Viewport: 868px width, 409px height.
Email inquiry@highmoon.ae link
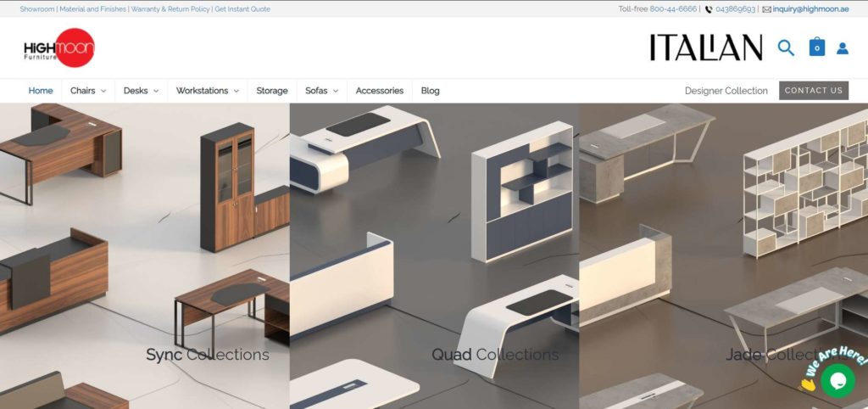pyautogui.click(x=810, y=9)
